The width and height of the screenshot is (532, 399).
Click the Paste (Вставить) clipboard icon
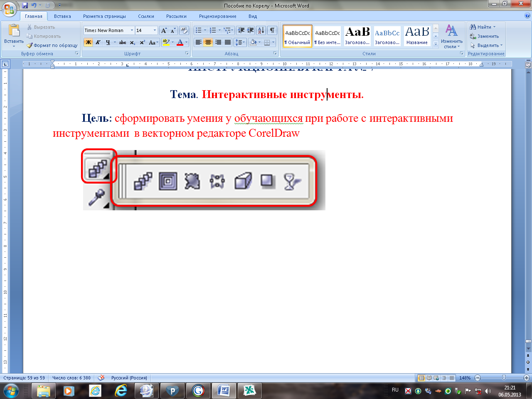14,31
